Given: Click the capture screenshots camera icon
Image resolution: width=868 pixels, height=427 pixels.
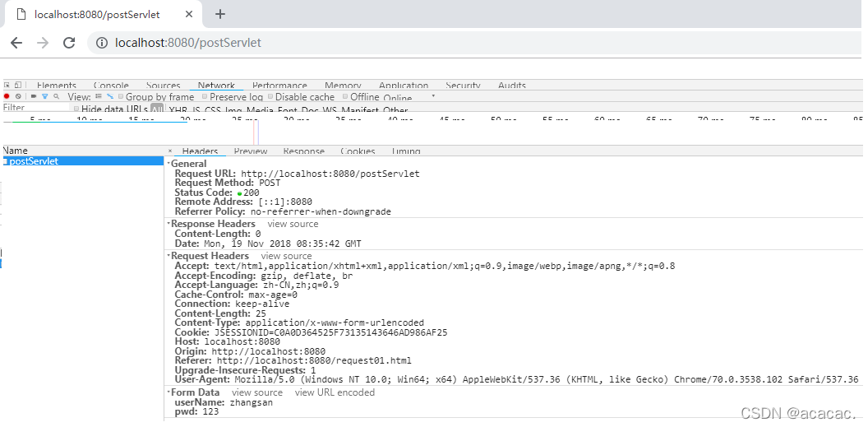Looking at the screenshot, I should tap(34, 96).
